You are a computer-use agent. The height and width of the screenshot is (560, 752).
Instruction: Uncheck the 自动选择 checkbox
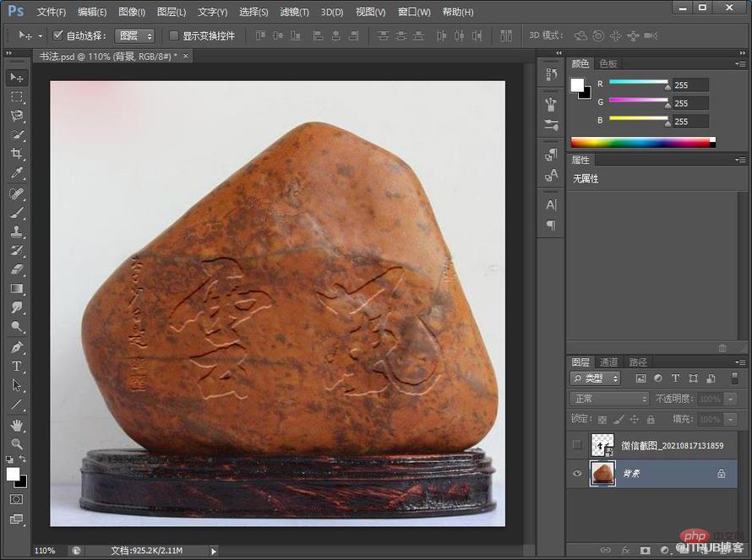58,35
